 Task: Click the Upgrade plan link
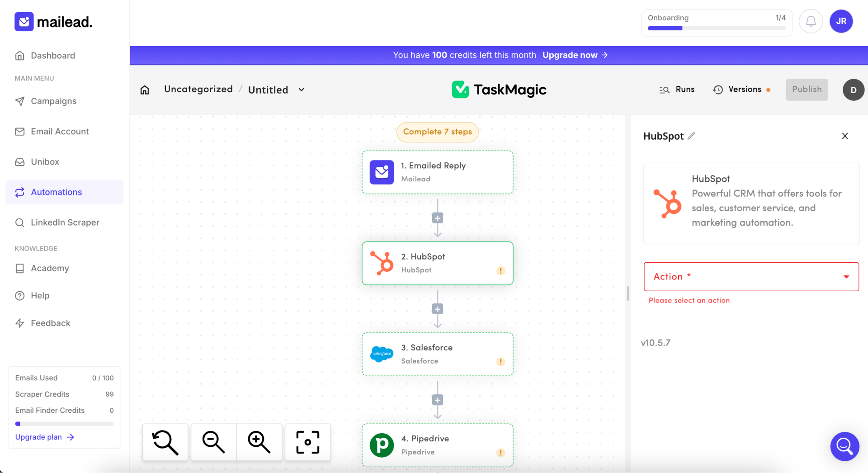point(44,437)
